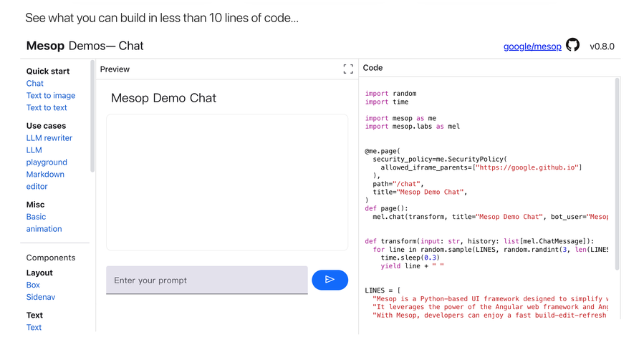The image size is (644, 347).
Task: Click the code panel vertical scrollbar
Action: click(617, 174)
